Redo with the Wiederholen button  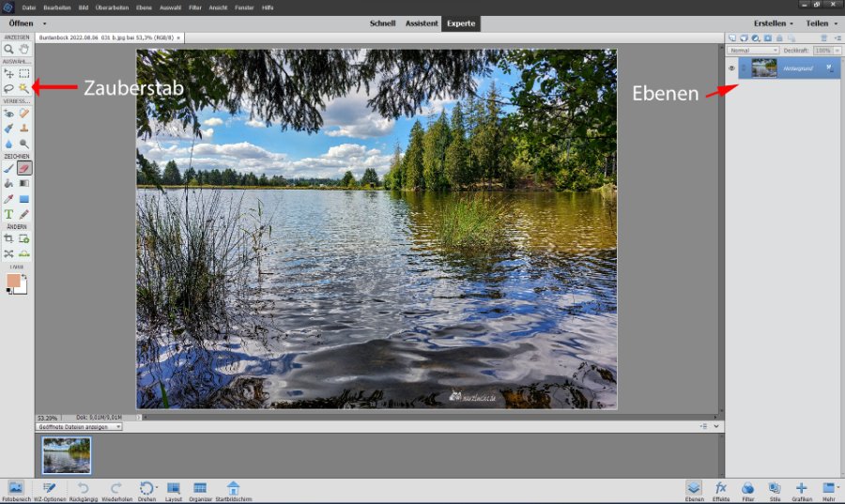click(116, 491)
